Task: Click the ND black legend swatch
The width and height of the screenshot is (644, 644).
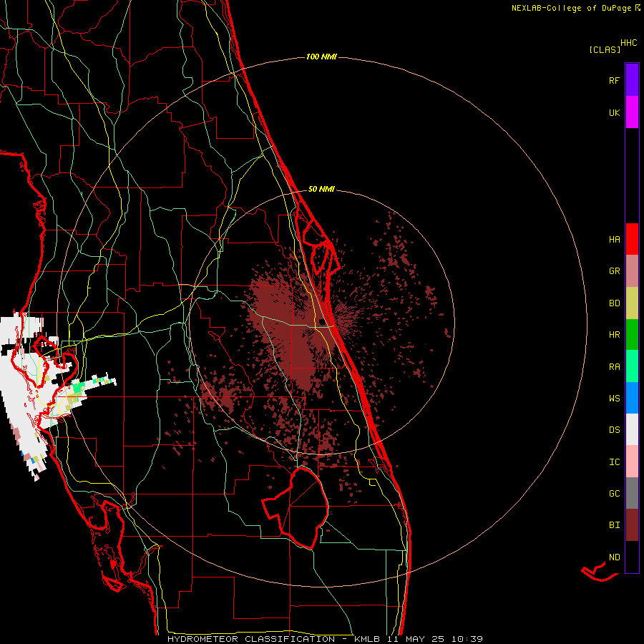Action: pos(632,557)
